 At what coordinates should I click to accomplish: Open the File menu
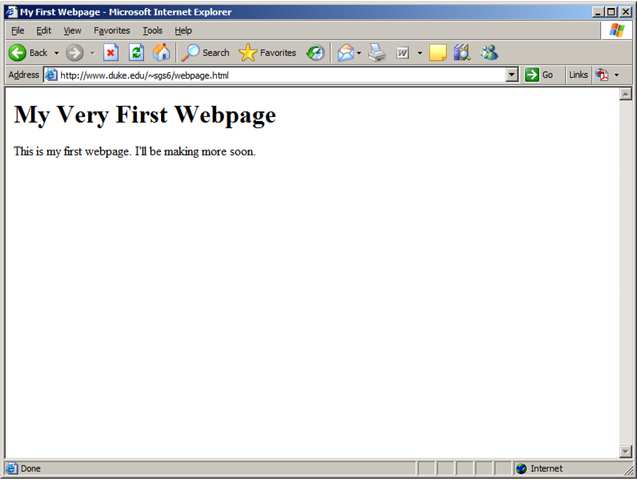click(x=17, y=30)
